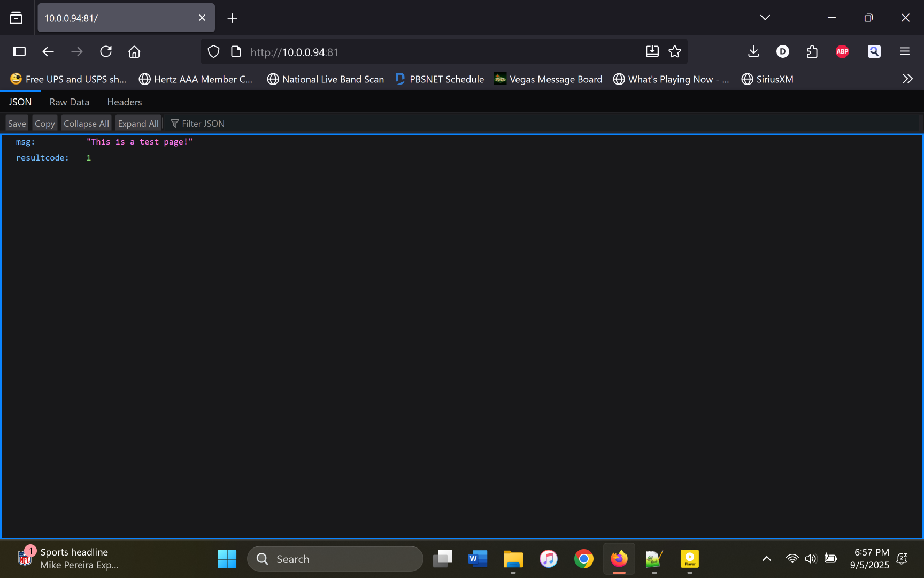
Task: Open Google Chrome from taskbar
Action: point(584,559)
